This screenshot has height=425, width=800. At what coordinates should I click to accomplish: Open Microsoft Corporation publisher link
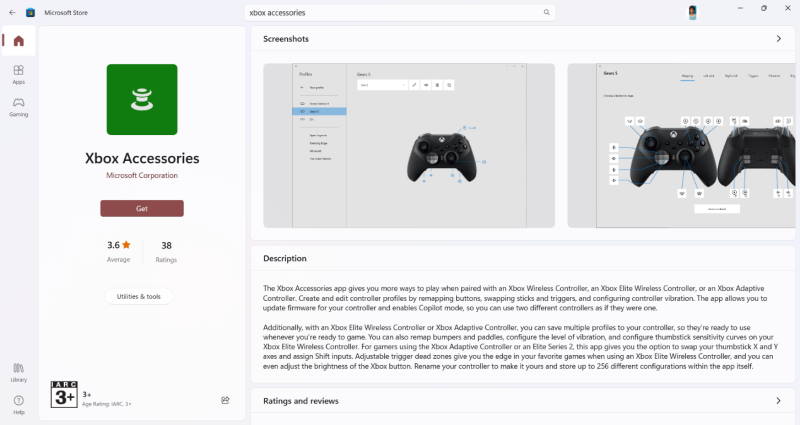142,175
